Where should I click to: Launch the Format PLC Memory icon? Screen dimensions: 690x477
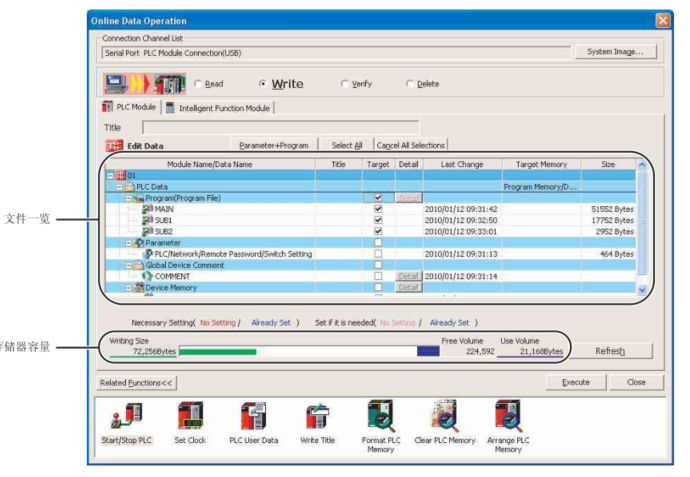(381, 416)
